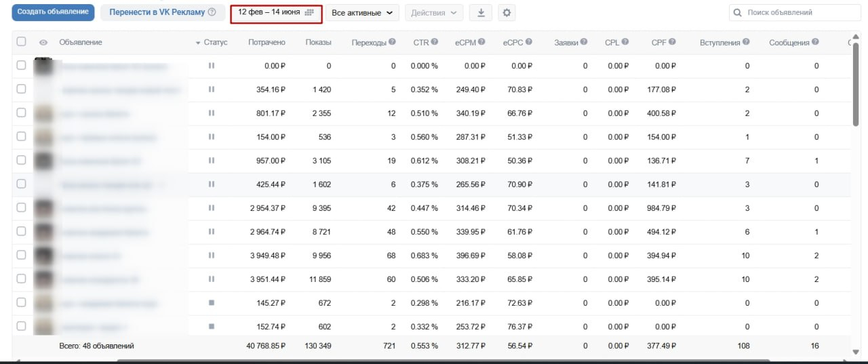Tick checkbox of the 354.16 ₽ row
The image size is (868, 364).
[x=21, y=89]
